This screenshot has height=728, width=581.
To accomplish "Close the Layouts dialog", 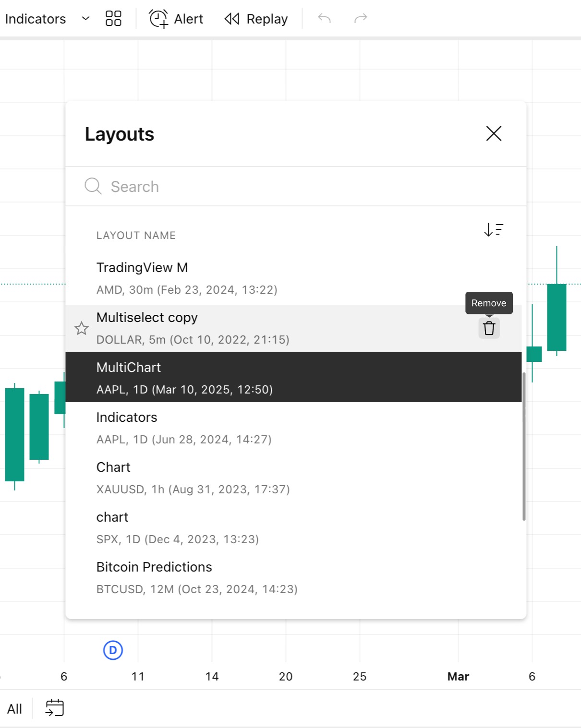I will point(494,133).
